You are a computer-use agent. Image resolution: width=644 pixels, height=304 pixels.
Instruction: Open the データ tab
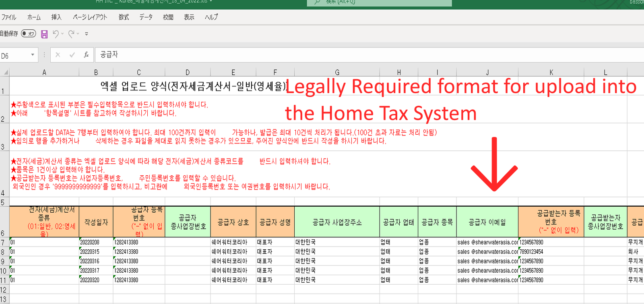(146, 17)
